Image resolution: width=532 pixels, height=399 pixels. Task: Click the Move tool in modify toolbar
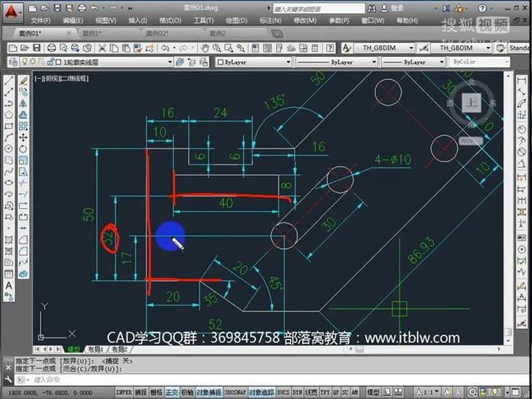[x=23, y=138]
